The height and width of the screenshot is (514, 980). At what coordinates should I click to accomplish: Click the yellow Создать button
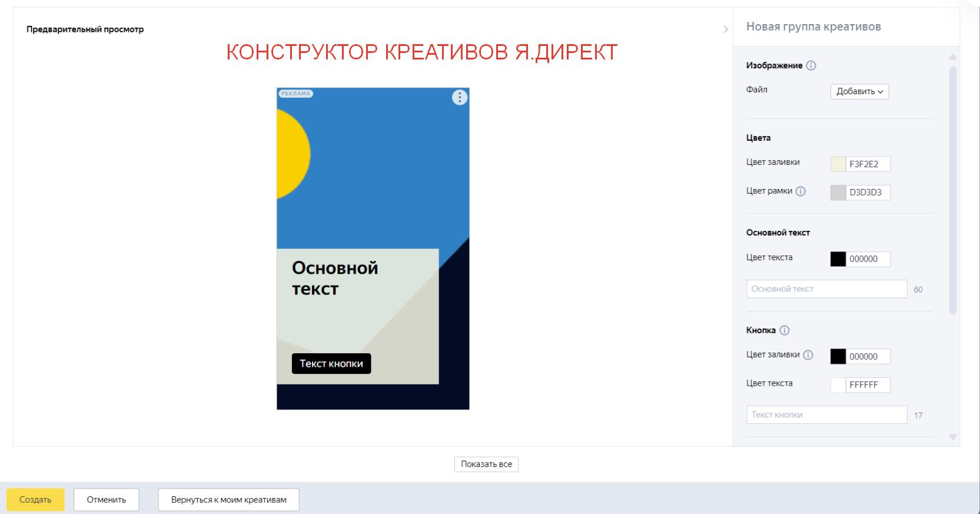coord(35,500)
